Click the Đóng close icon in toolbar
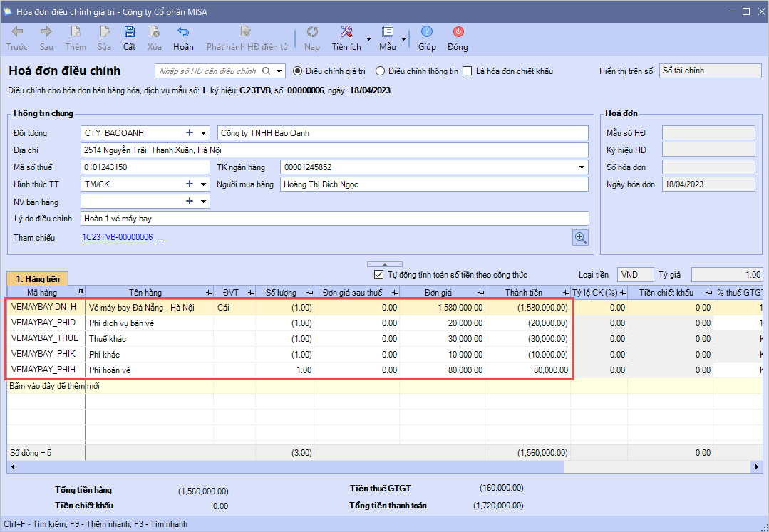 [x=458, y=32]
